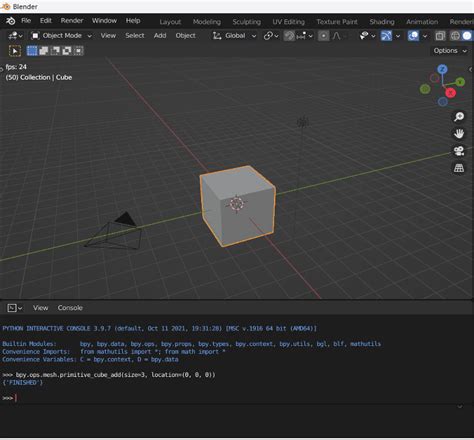Screen dimensions: 474x440
Task: Open the viewport Add menu
Action: click(x=160, y=36)
